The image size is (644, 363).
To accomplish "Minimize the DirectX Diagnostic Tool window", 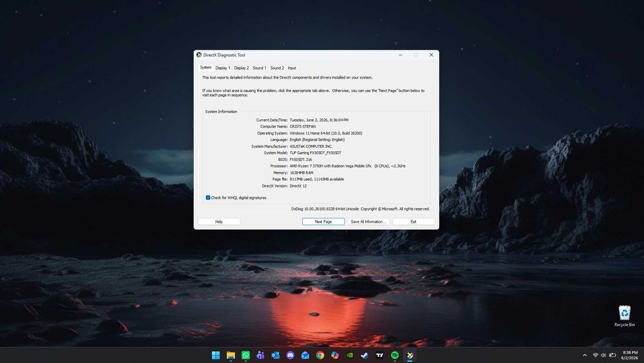I will 401,55.
